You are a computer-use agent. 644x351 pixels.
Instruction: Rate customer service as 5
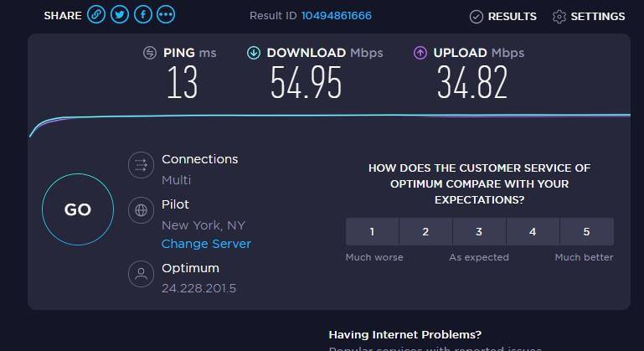click(586, 232)
